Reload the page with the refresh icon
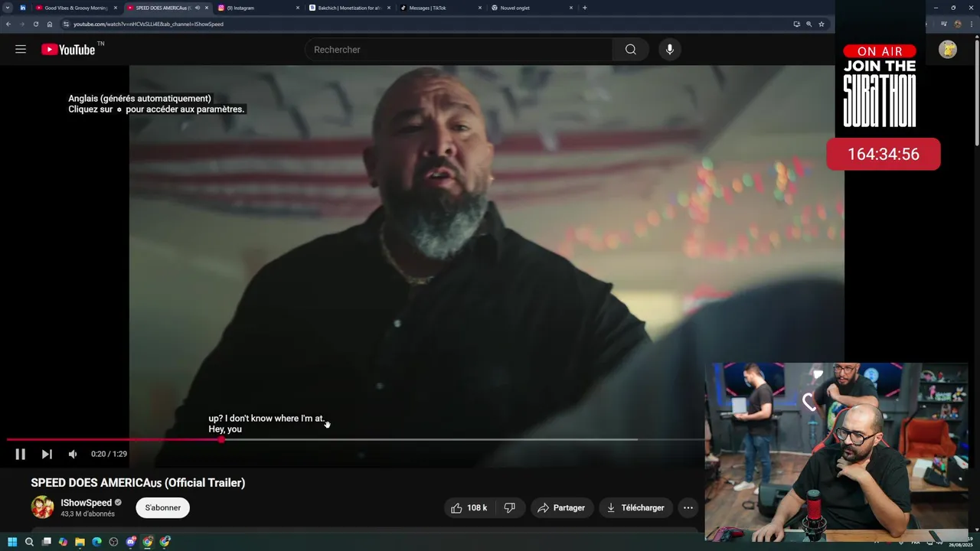 (x=35, y=24)
